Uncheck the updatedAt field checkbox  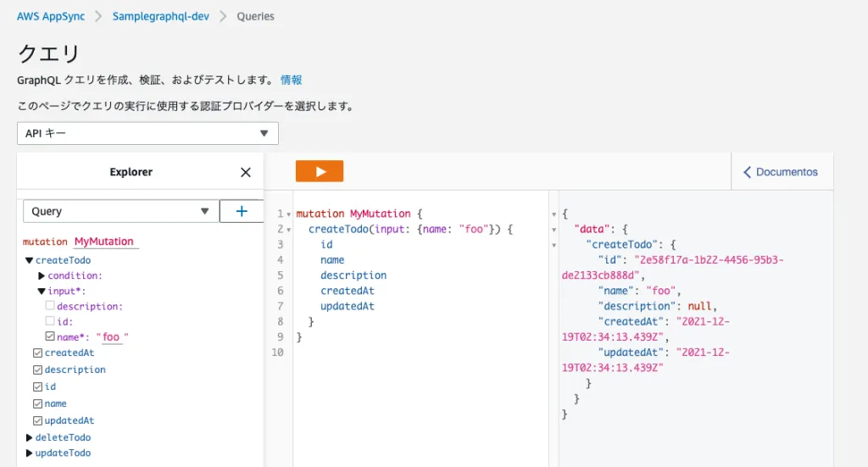click(37, 420)
